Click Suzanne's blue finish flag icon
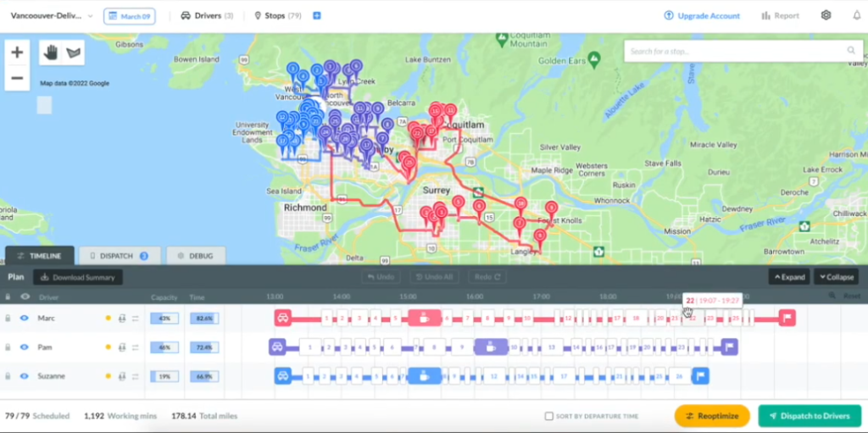Image resolution: width=868 pixels, height=433 pixels. point(700,376)
